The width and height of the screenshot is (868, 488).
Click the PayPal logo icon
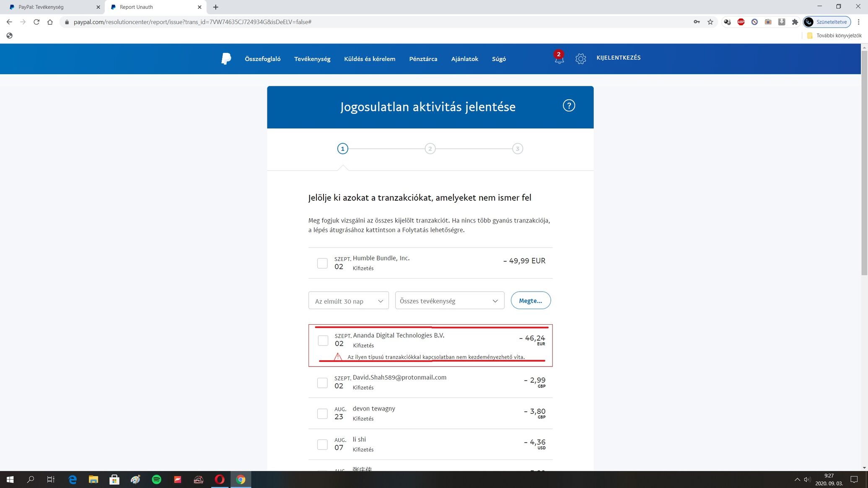(x=226, y=59)
